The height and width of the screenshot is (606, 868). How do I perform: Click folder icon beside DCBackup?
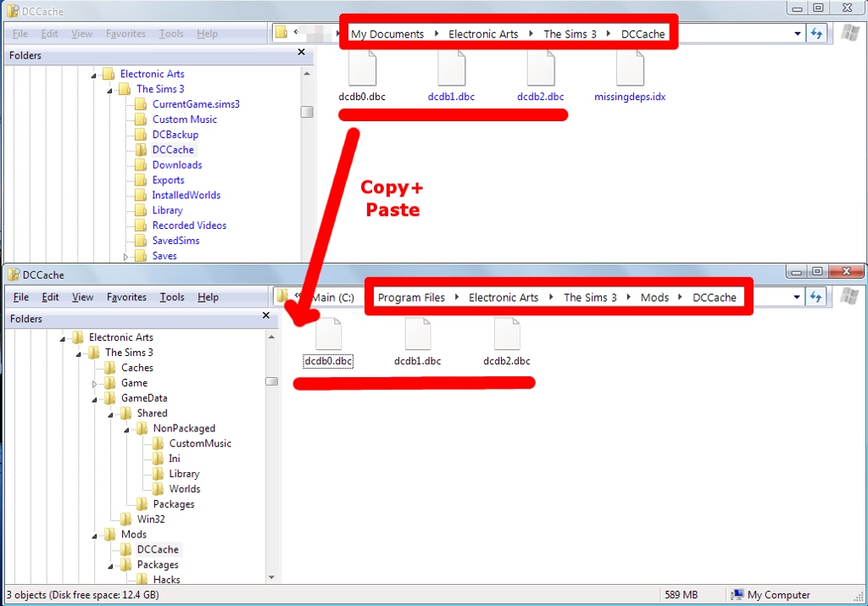(x=142, y=135)
